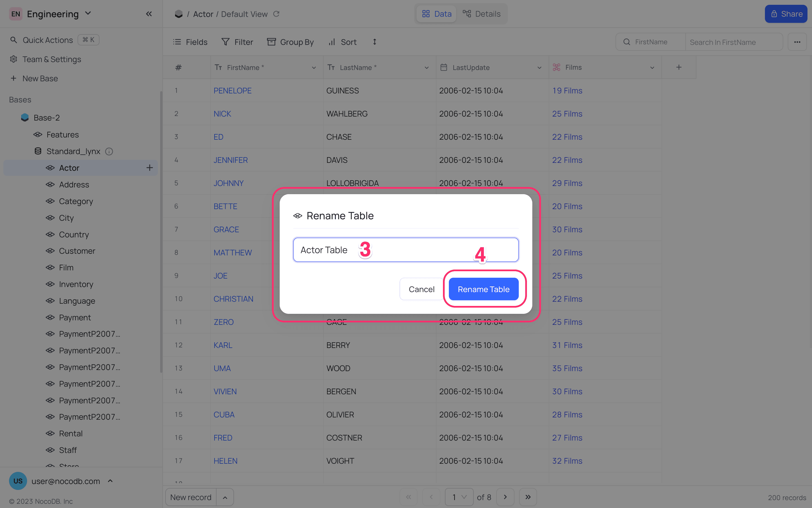Click the Films link column icon
This screenshot has width=812, height=508.
coord(557,67)
